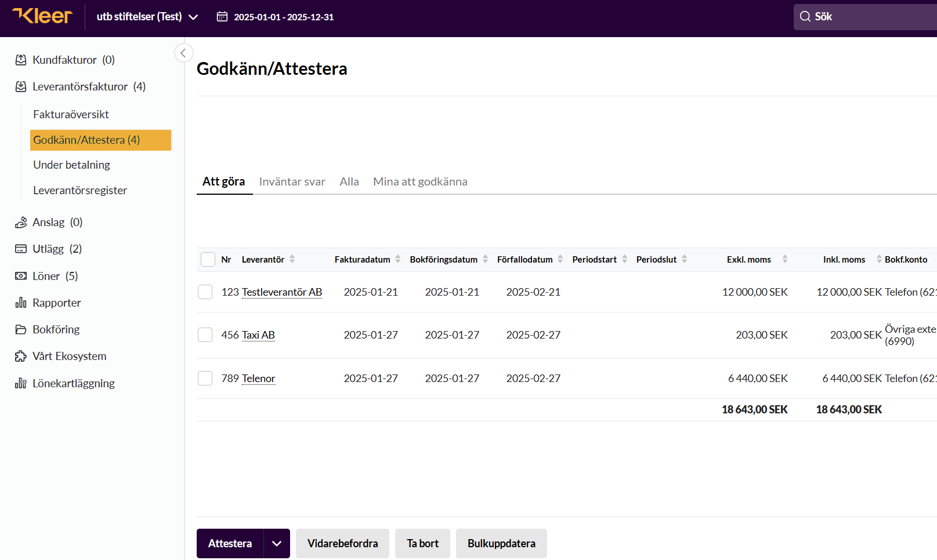
Task: Open the Testleverantör AB supplier link
Action: click(x=282, y=292)
